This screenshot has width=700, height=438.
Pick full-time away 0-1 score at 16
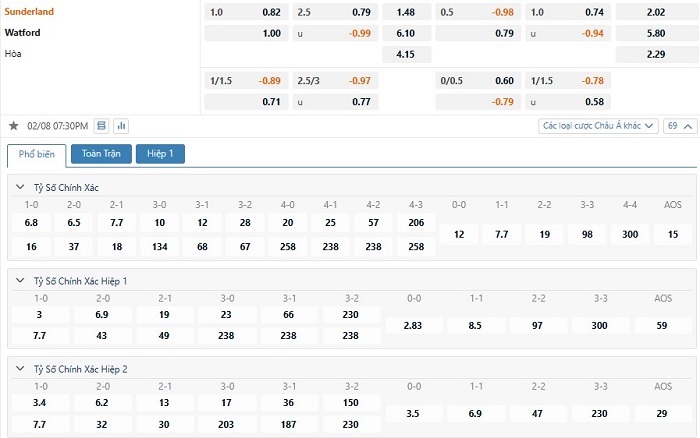[x=31, y=246]
